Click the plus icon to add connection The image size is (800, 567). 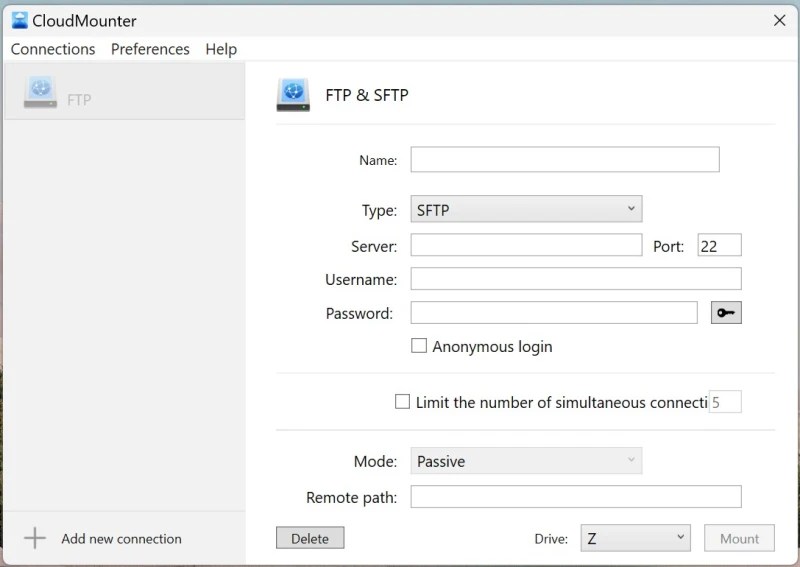tap(35, 538)
